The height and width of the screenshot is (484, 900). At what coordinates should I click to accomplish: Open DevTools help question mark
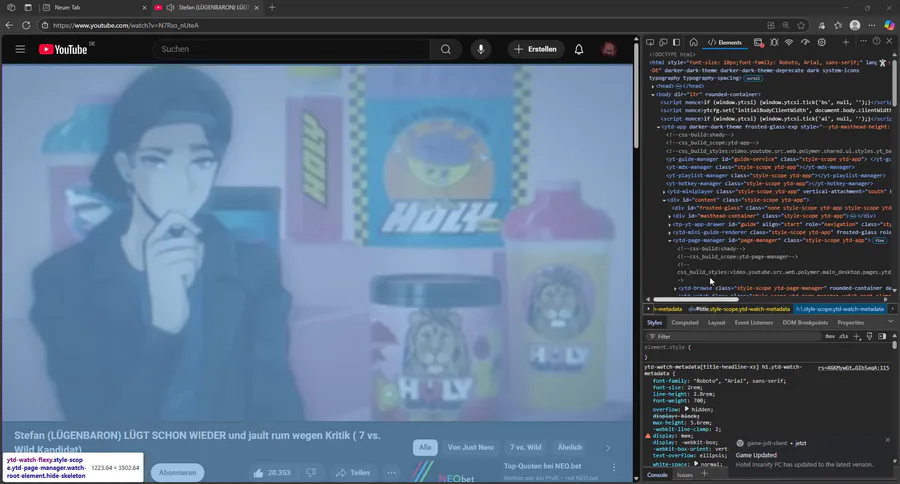(x=876, y=41)
